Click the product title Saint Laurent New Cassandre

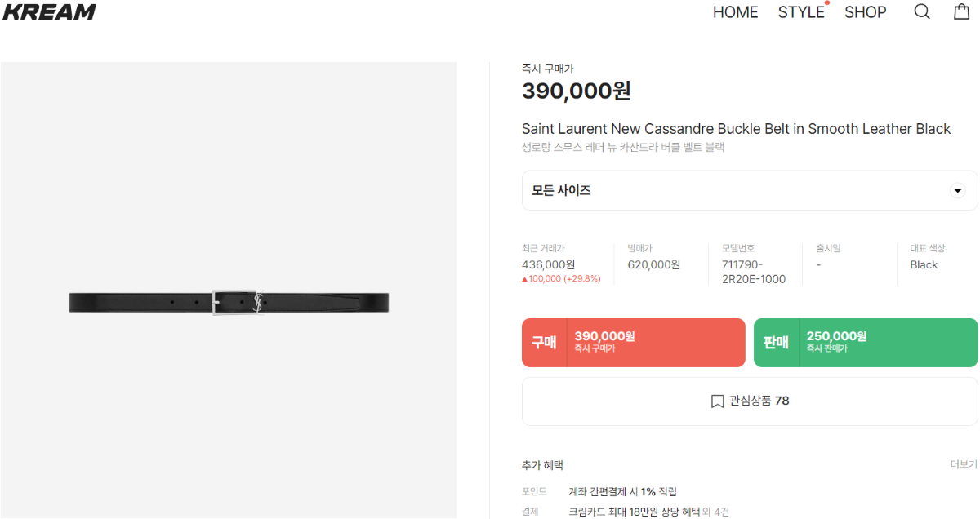(x=736, y=129)
